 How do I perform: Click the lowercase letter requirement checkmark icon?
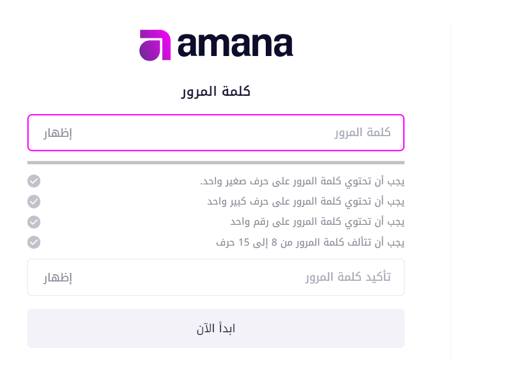point(34,181)
